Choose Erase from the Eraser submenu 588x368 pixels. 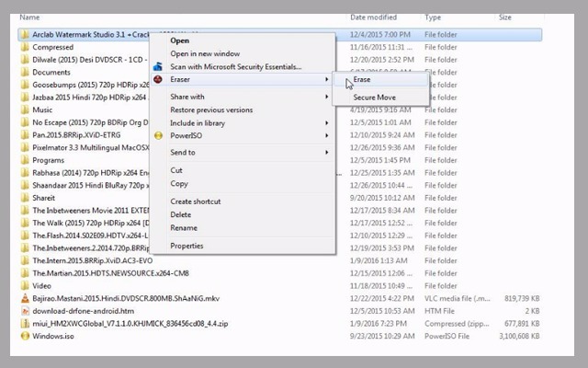coord(362,80)
